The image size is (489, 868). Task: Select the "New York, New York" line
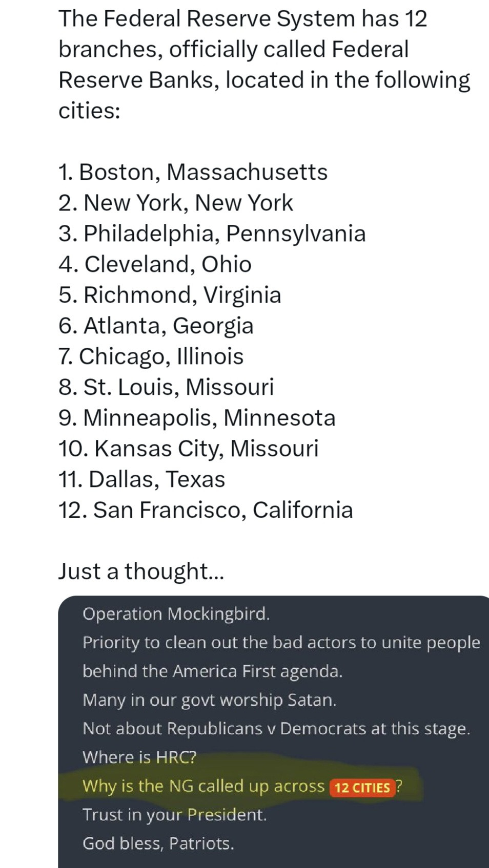pyautogui.click(x=175, y=203)
